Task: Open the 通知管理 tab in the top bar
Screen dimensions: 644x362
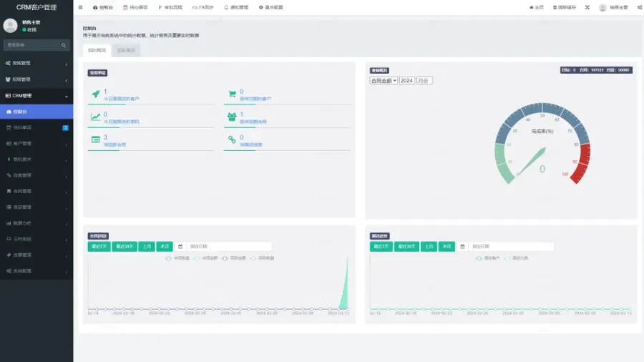Action: [238, 7]
